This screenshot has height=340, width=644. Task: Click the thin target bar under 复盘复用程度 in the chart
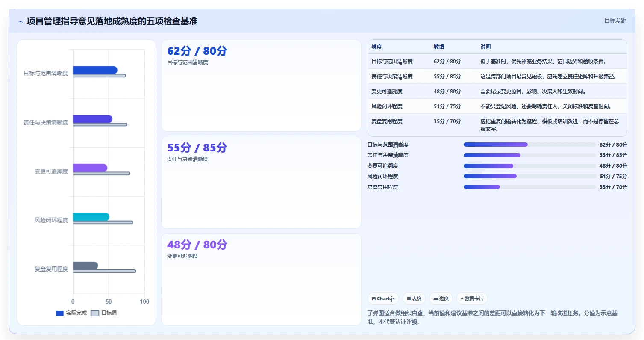point(104,271)
